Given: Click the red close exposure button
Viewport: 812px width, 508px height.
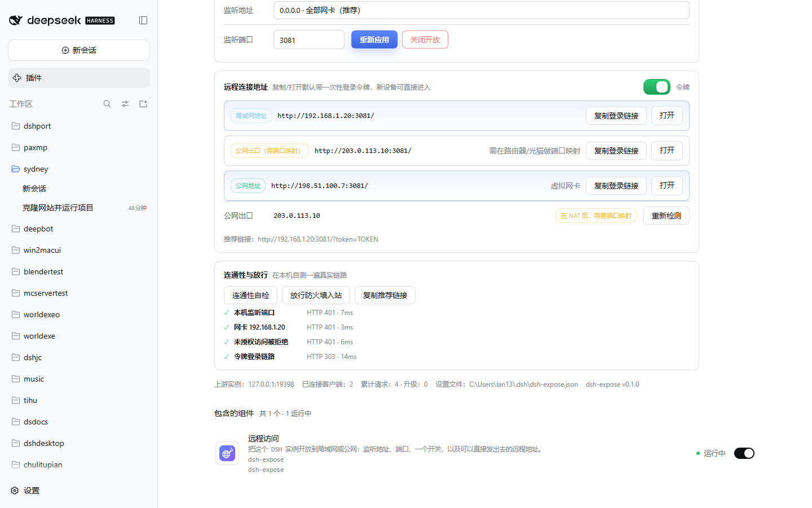Looking at the screenshot, I should 425,40.
